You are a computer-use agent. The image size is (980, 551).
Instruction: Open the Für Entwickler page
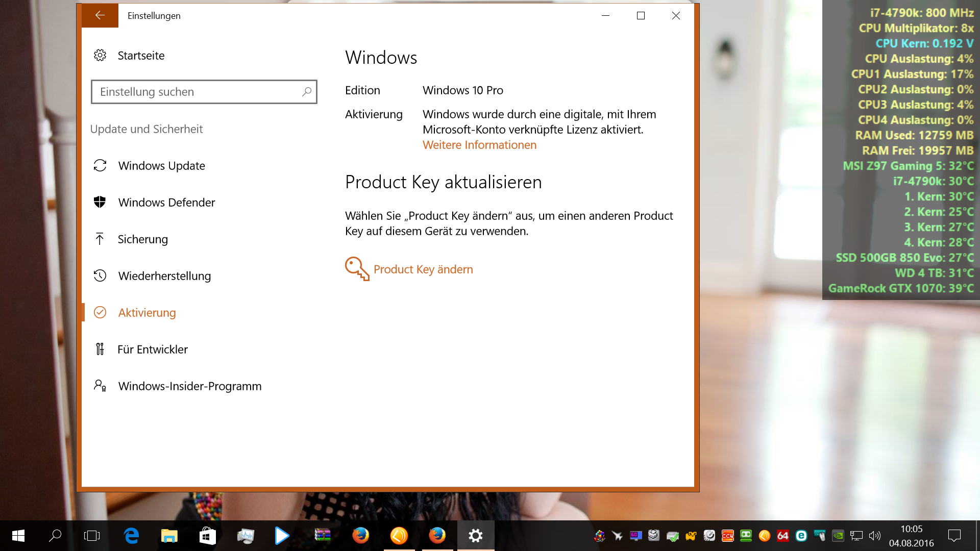(152, 349)
